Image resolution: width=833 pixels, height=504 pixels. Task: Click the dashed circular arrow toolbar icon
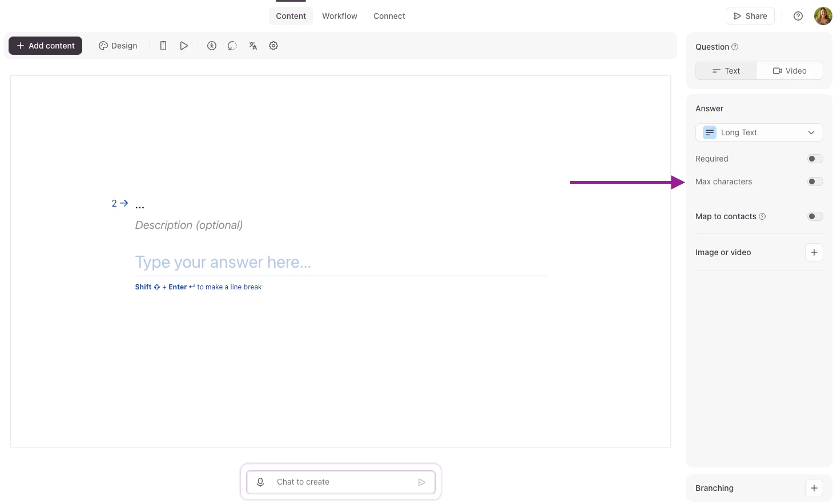232,46
